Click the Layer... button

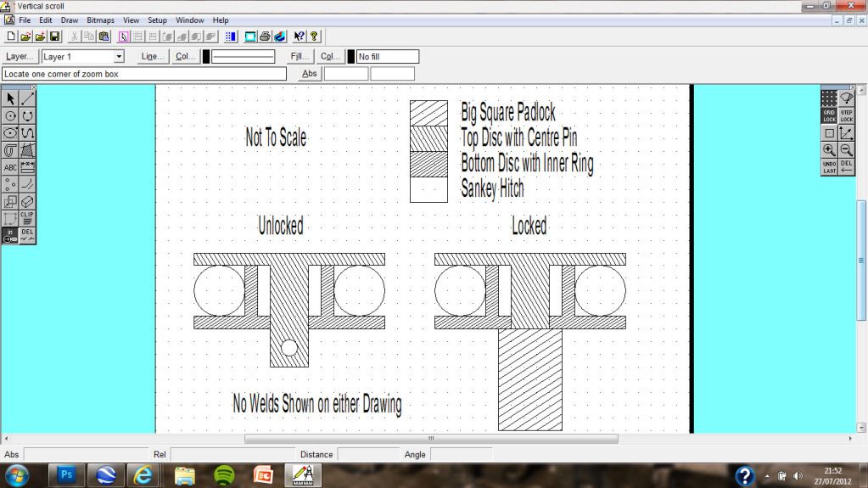coord(20,57)
